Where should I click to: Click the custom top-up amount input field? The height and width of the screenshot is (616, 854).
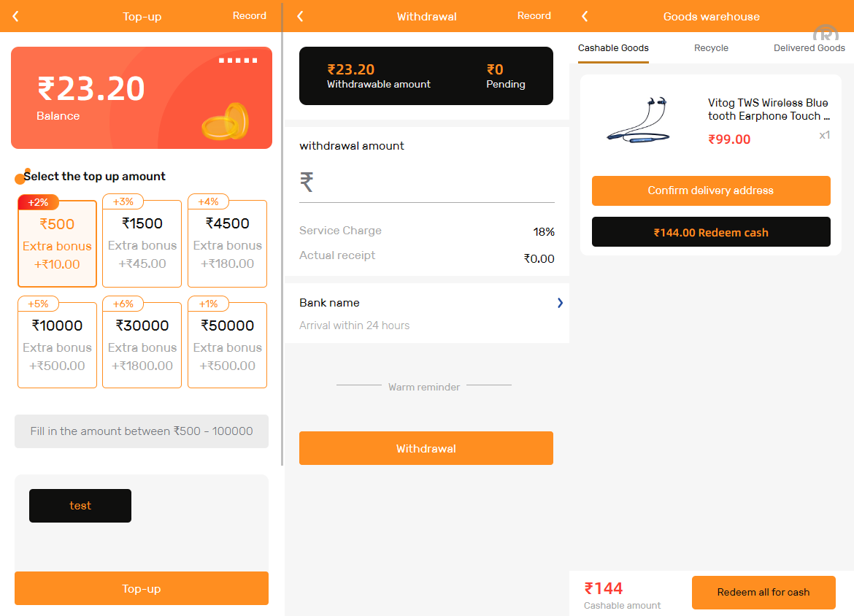click(x=142, y=431)
